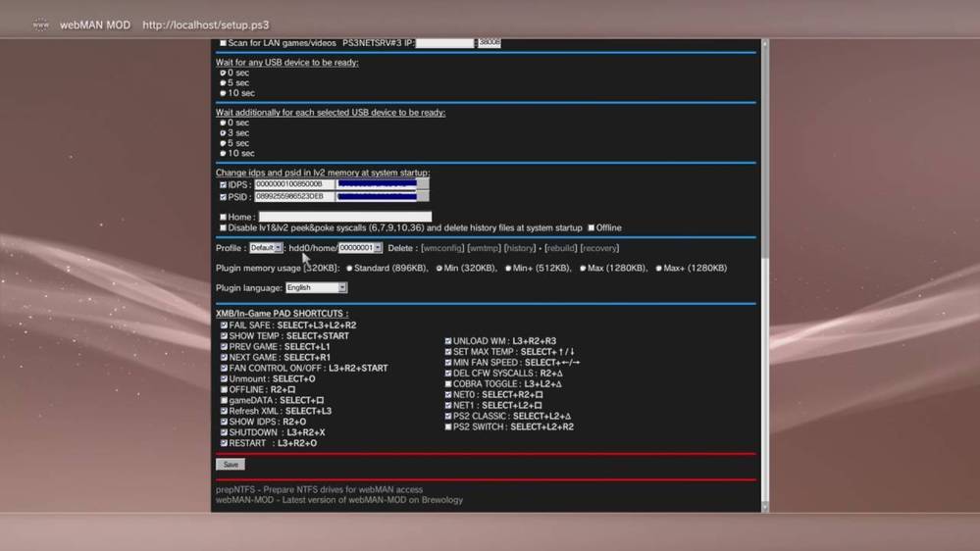Image resolution: width=980 pixels, height=551 pixels.
Task: Select Min+ (512KB) memory usage
Action: point(508,269)
